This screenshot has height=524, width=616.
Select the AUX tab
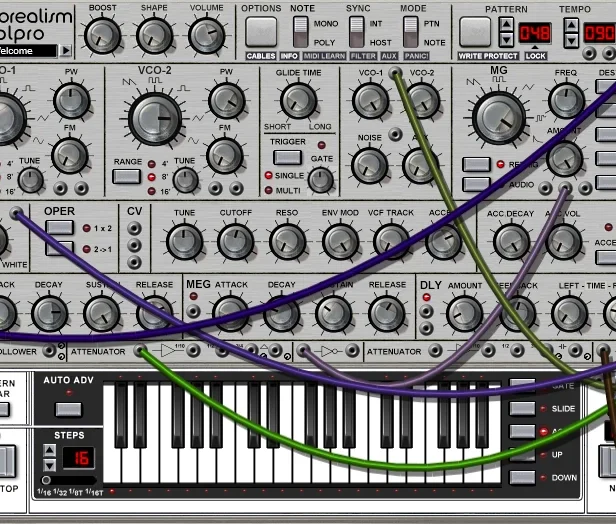point(389,56)
